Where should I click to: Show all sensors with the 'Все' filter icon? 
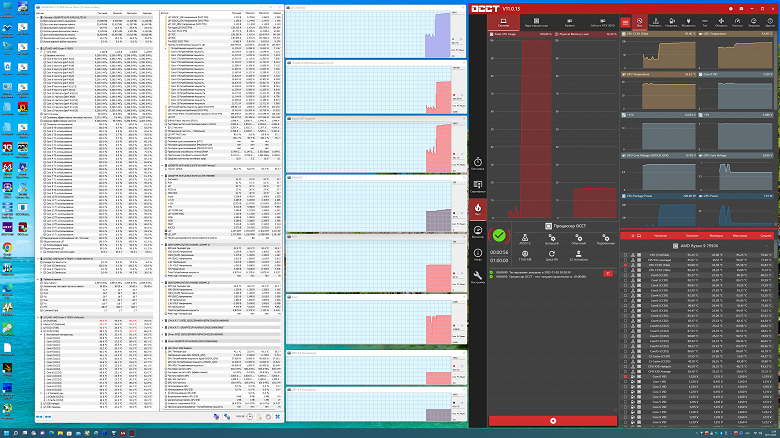(640, 22)
